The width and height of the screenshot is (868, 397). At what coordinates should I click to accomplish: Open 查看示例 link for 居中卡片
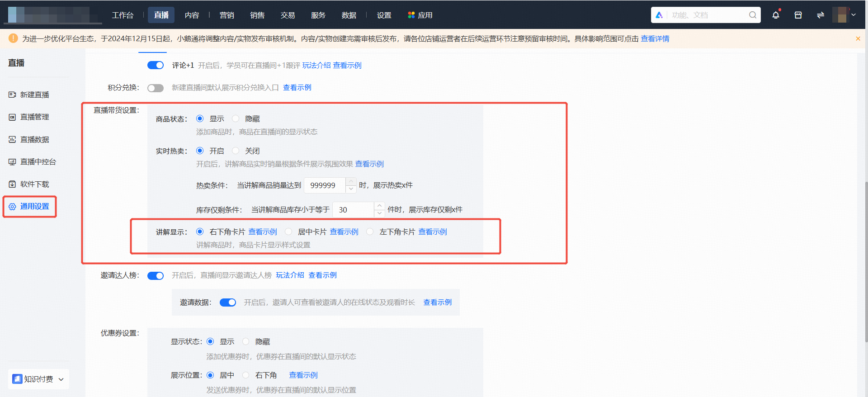(344, 232)
